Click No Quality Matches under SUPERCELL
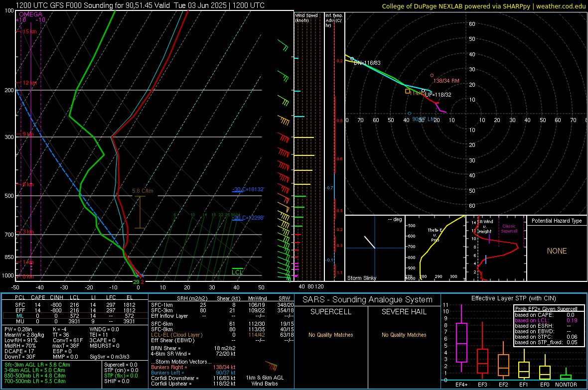The height and width of the screenshot is (390, 588). [x=331, y=335]
